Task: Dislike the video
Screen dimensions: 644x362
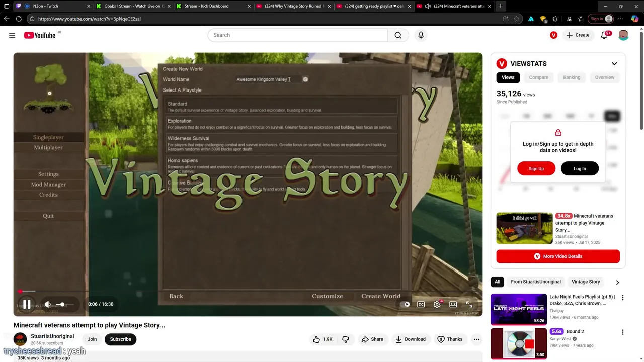Action: coord(346,339)
